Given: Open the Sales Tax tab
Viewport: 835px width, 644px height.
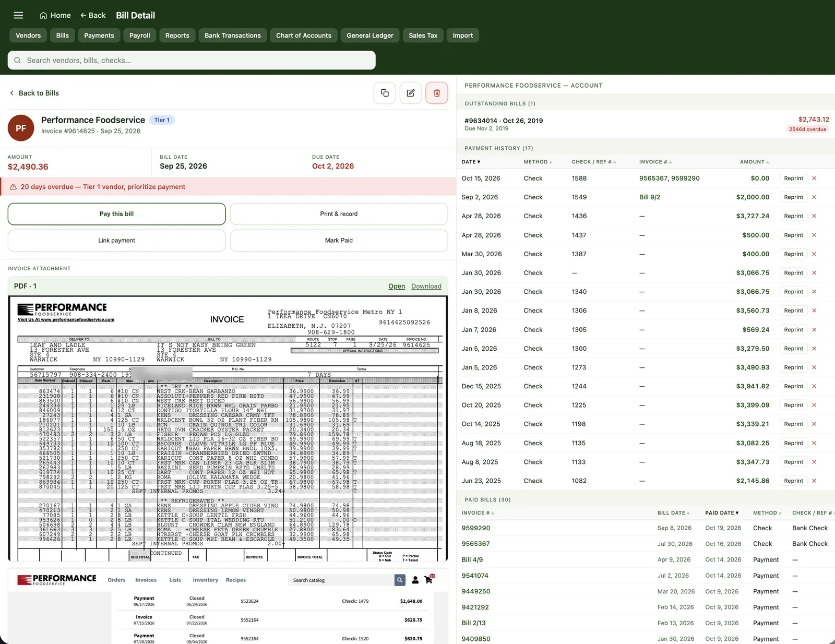Looking at the screenshot, I should (423, 35).
